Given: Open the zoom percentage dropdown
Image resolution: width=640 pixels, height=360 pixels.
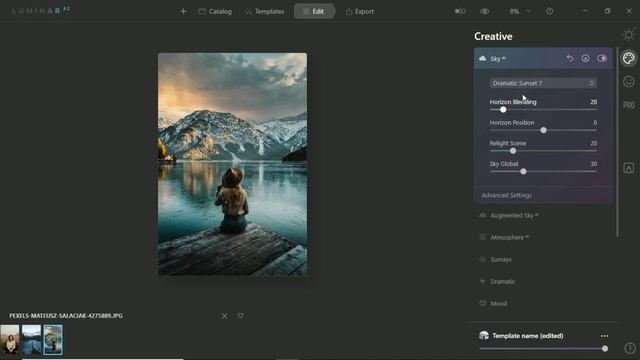Looking at the screenshot, I should click(520, 11).
